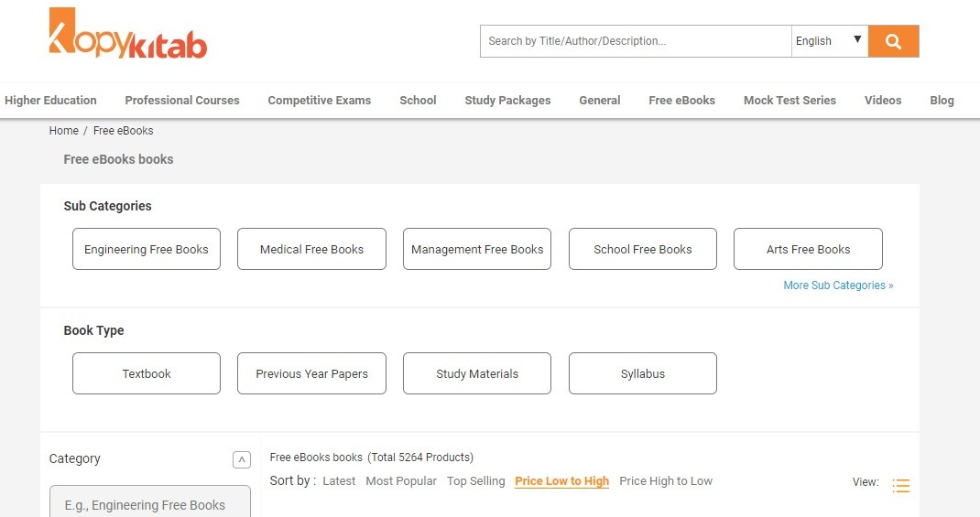The width and height of the screenshot is (980, 517).
Task: Click the orange search magnifier button
Action: click(x=893, y=41)
